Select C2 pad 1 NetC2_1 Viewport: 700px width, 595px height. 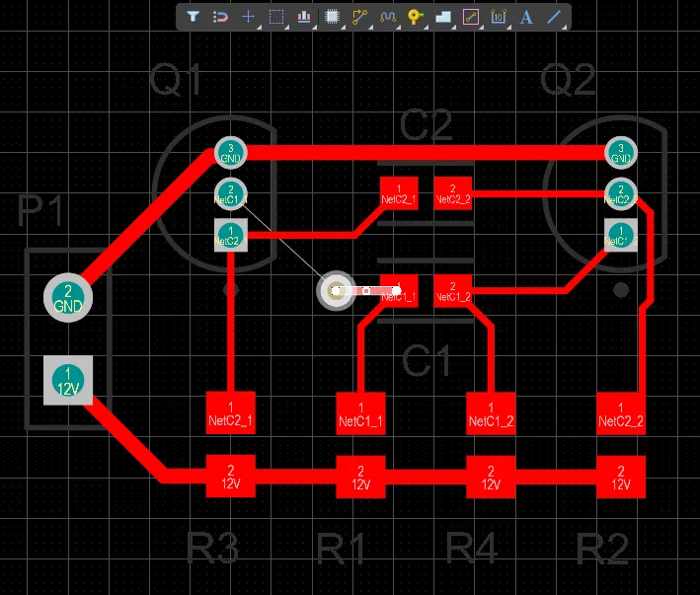coord(399,194)
